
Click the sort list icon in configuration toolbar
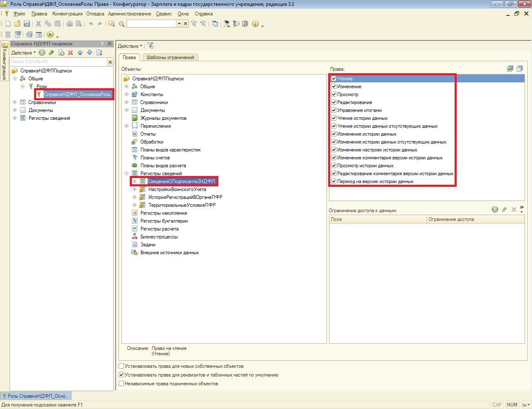99,52
